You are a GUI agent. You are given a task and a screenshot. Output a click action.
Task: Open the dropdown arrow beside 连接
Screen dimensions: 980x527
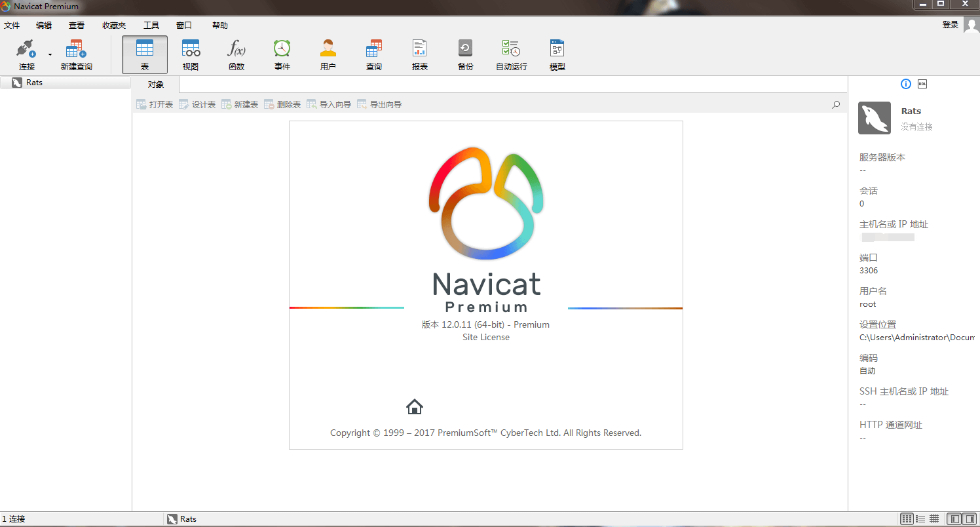point(50,55)
